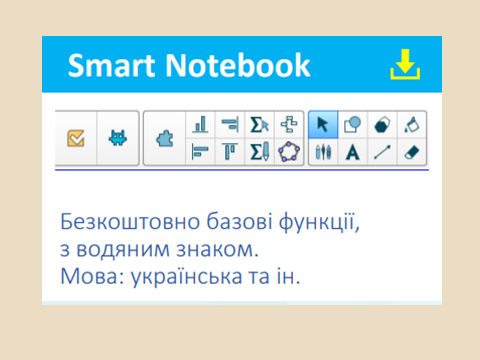480x360 pixels.
Task: Open the concept map flowchart icon
Action: (x=289, y=124)
